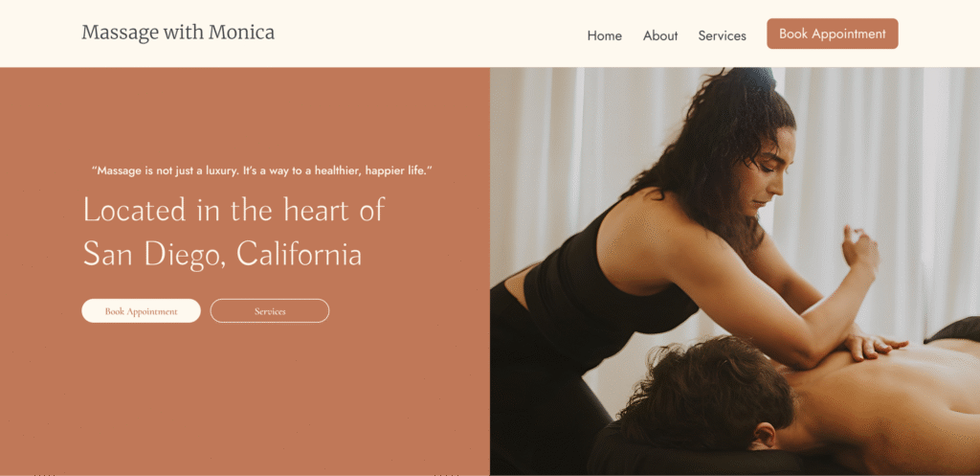Click the Massage with Monica site logo
This screenshot has height=476, width=980.
(x=178, y=33)
